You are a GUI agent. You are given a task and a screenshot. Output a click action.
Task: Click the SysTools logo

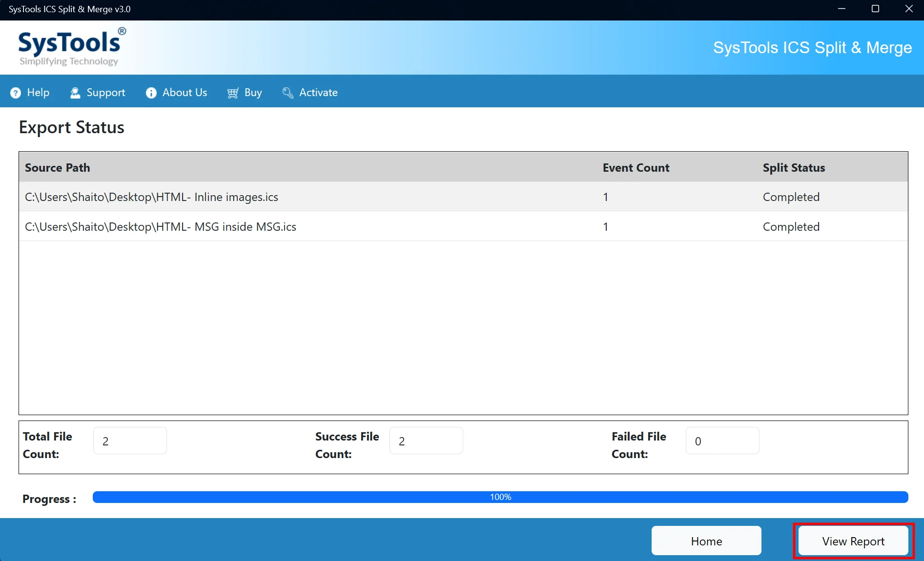coord(72,47)
